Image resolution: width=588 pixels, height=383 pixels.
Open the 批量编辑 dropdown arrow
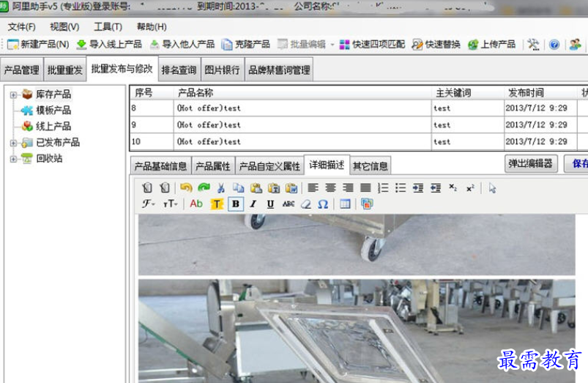(332, 45)
